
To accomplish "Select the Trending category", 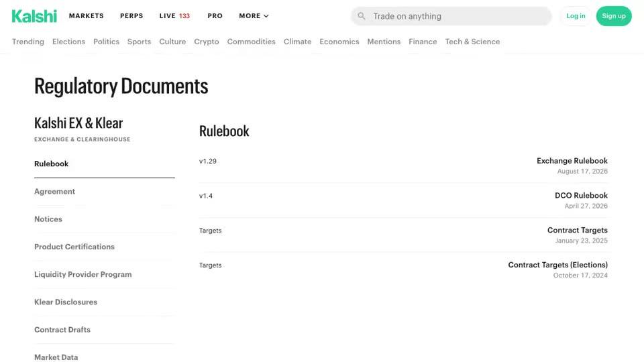I will [x=28, y=42].
